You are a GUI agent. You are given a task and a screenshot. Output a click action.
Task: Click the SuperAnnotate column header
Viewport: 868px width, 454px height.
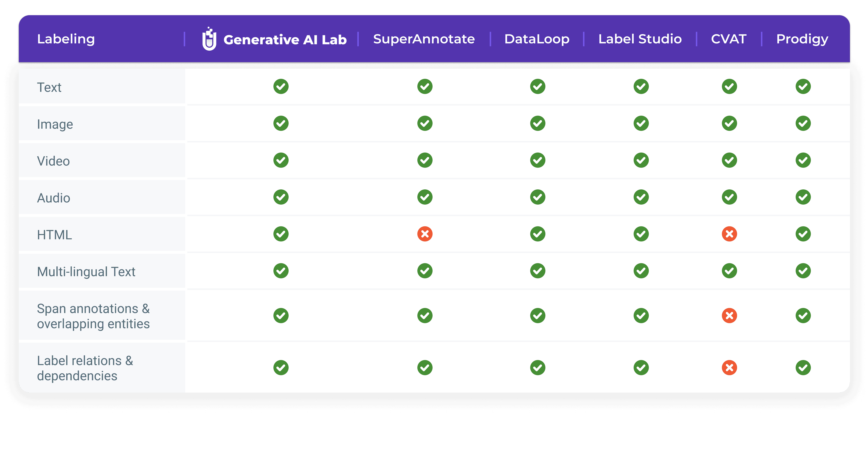[x=424, y=39]
